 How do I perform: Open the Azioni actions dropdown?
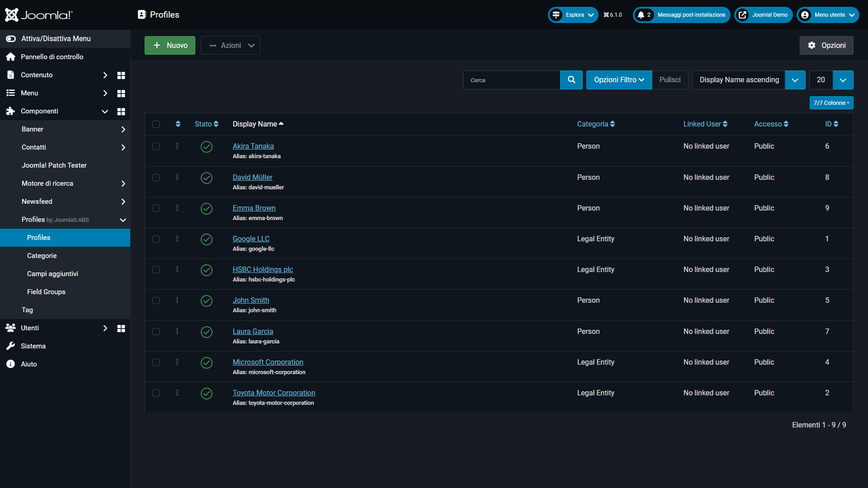231,45
